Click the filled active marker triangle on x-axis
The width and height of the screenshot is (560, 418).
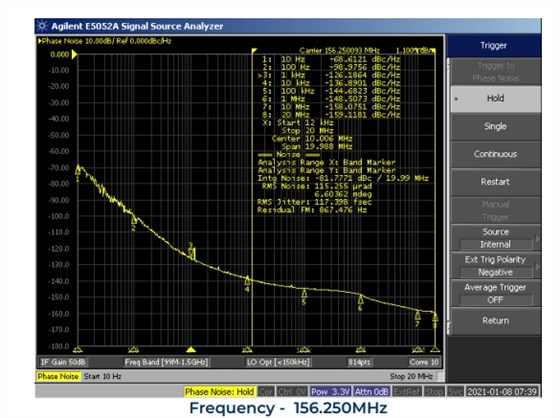tap(191, 349)
